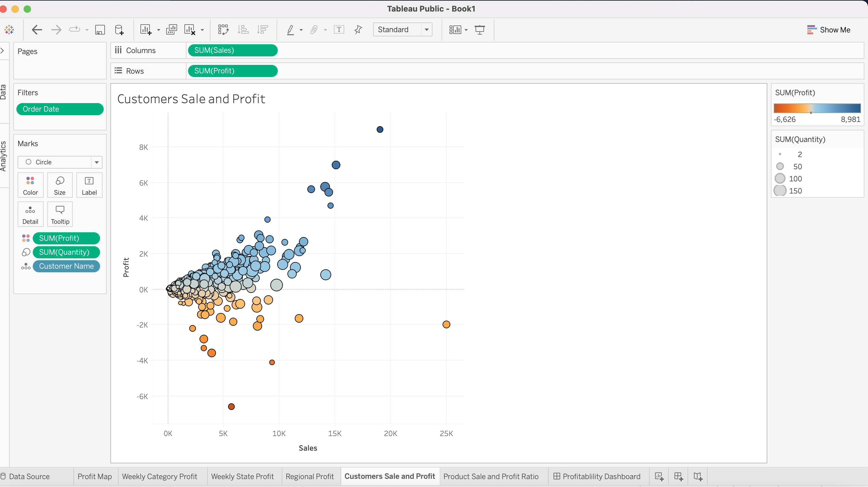868x487 pixels.
Task: Open the Label marks card
Action: (89, 185)
